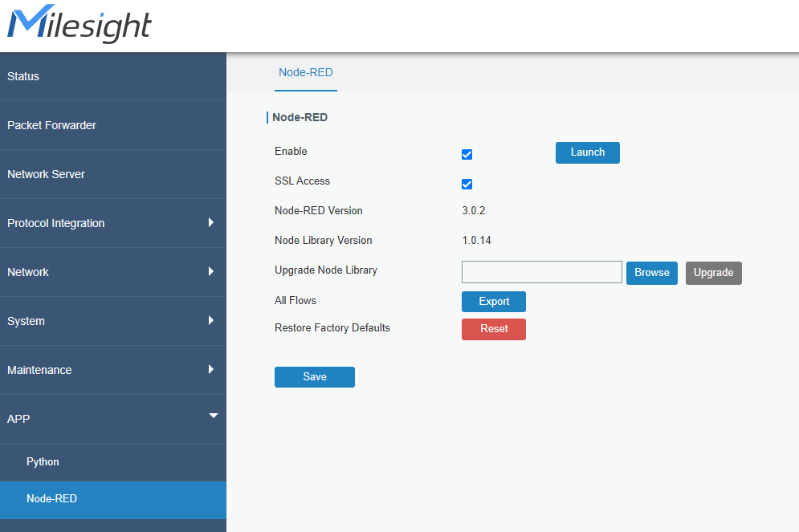Viewport: 799px width, 532px height.
Task: Launch the Node-RED editor
Action: click(587, 152)
